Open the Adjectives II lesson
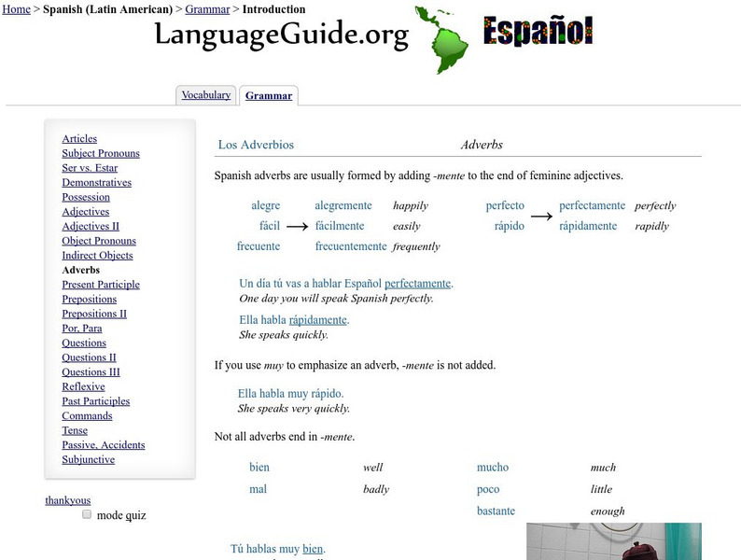The width and height of the screenshot is (741, 560). [91, 227]
